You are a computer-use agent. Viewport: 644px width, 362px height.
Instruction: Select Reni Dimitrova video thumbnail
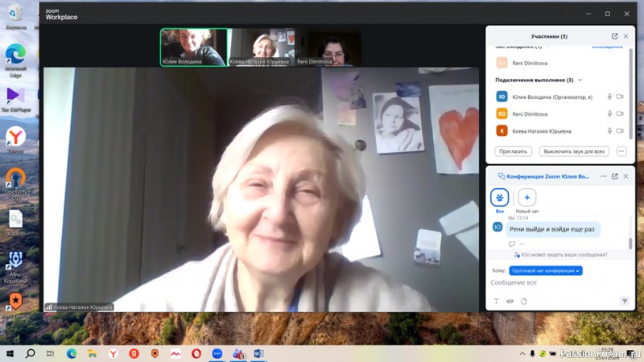pos(328,47)
